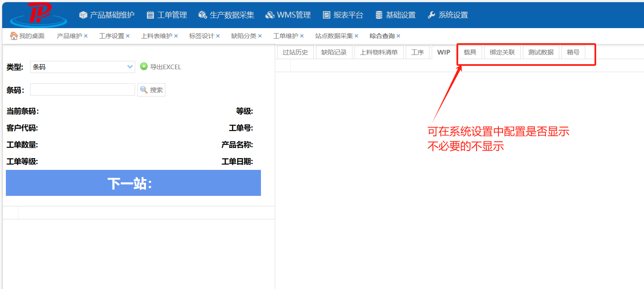Go to 我的桌面 home tab

[27, 36]
